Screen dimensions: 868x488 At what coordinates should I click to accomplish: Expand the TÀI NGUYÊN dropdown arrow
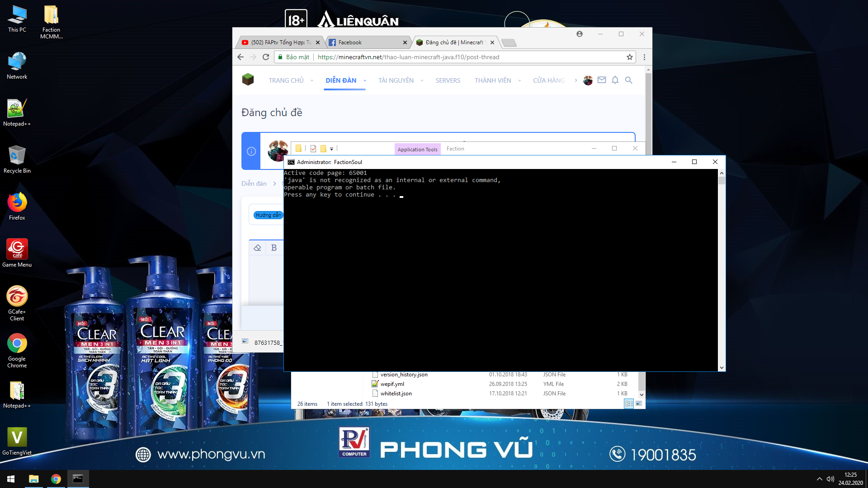tap(422, 81)
